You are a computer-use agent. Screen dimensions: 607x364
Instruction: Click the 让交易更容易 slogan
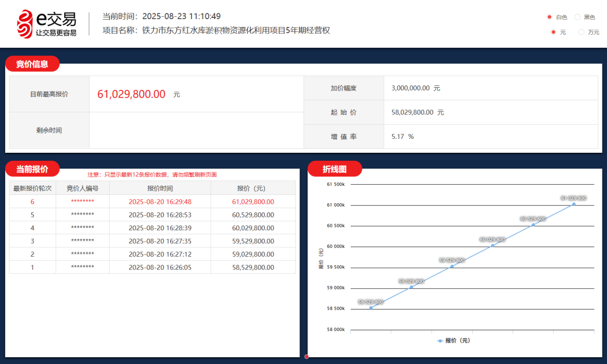coord(56,33)
